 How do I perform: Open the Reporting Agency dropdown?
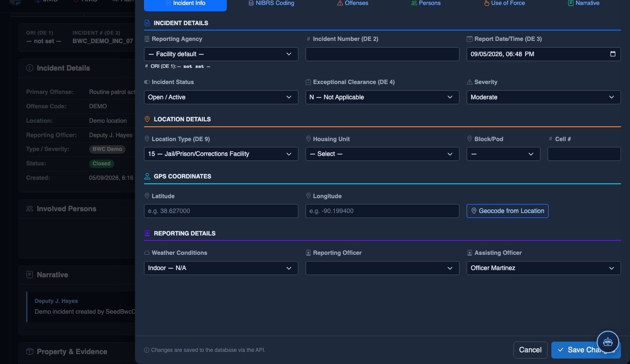tap(221, 54)
